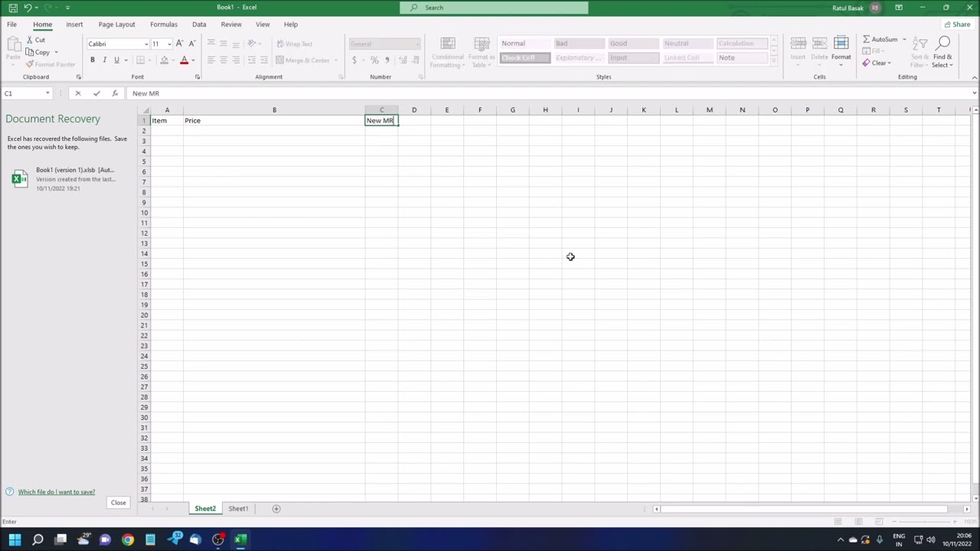Viewport: 980px width, 551px height.
Task: Click the Insert Function fx icon
Action: point(115,93)
